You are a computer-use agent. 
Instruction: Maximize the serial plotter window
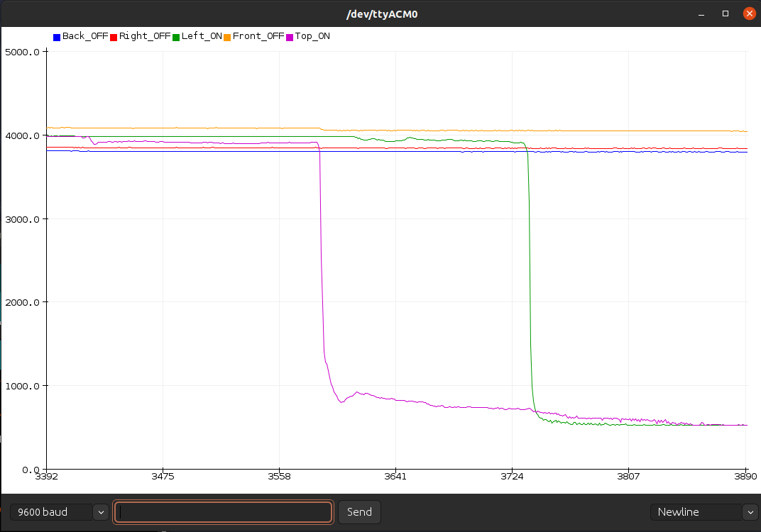(726, 13)
